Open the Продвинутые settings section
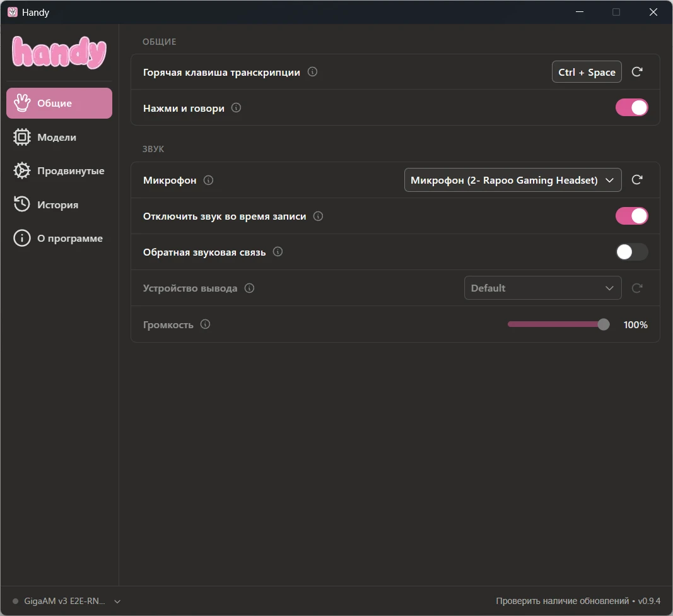Image resolution: width=673 pixels, height=616 pixels. [x=59, y=170]
